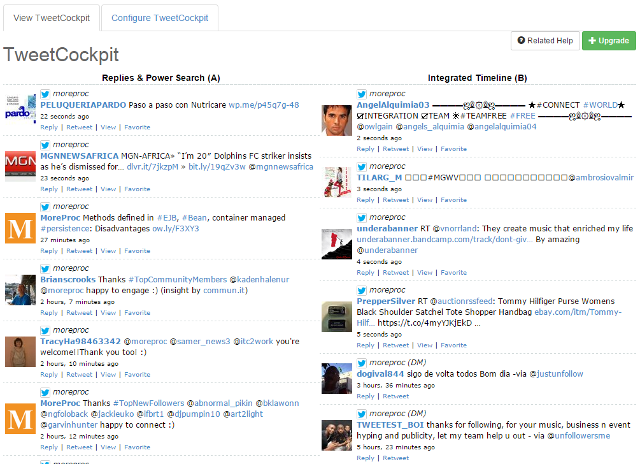Open the Related Help button

(x=544, y=41)
